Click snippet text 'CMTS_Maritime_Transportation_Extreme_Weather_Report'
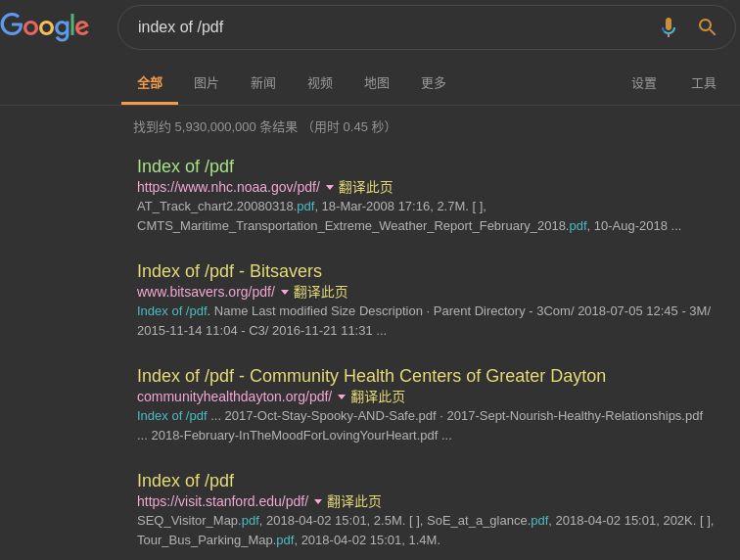 (306, 226)
